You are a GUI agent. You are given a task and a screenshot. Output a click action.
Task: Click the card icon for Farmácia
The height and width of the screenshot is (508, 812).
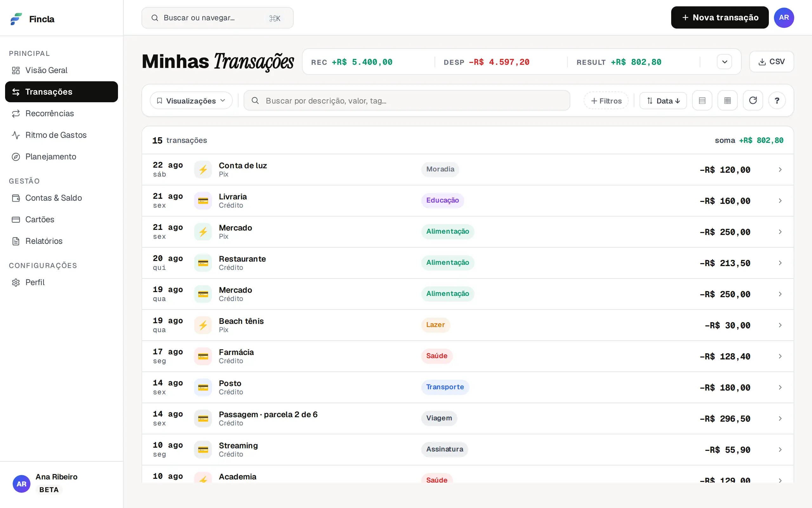[x=203, y=357]
